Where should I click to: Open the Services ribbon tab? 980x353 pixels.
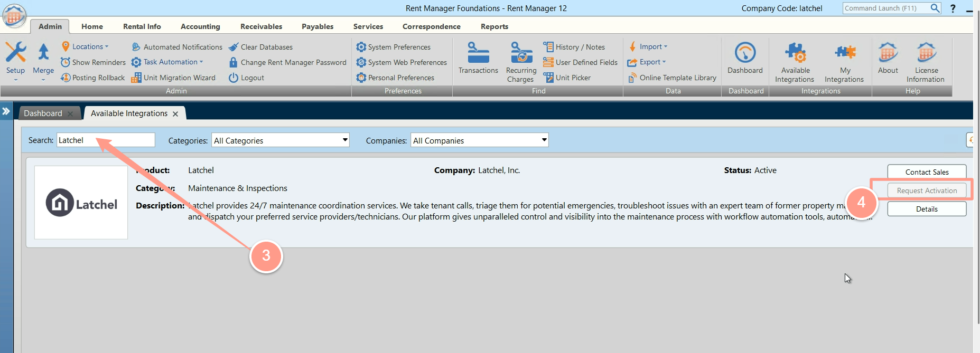[368, 26]
